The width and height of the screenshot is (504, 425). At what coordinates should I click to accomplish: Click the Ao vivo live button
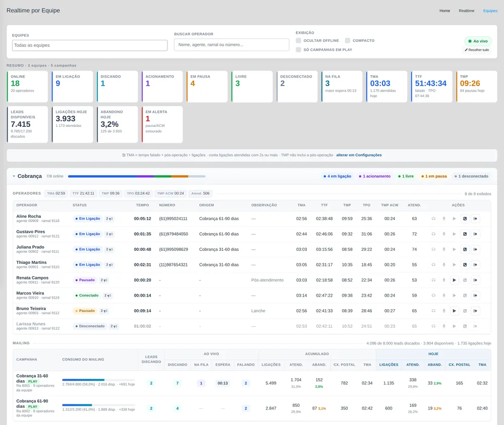coord(478,41)
